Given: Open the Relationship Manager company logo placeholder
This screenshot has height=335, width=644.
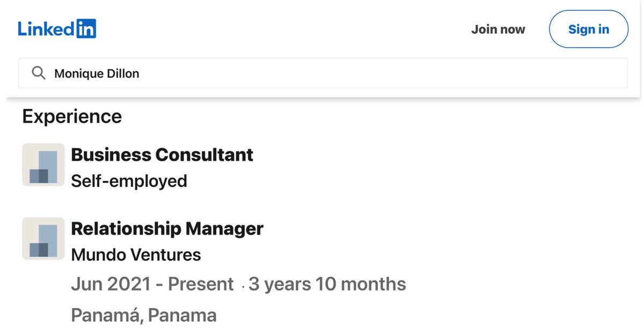Looking at the screenshot, I should click(43, 239).
